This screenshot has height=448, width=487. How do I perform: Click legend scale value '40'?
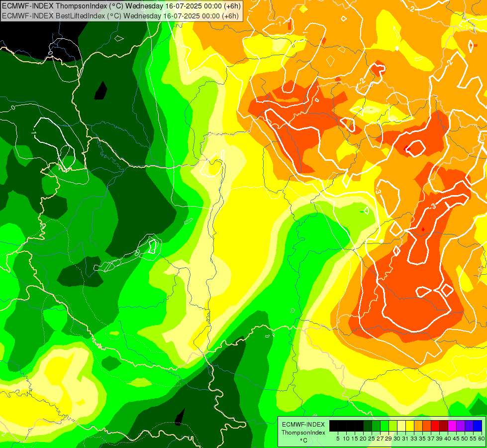click(448, 439)
